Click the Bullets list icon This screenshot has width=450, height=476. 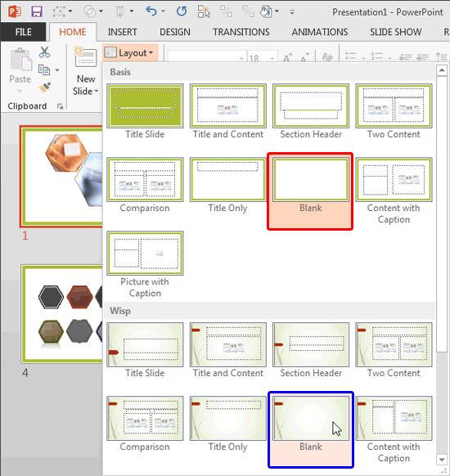click(350, 56)
